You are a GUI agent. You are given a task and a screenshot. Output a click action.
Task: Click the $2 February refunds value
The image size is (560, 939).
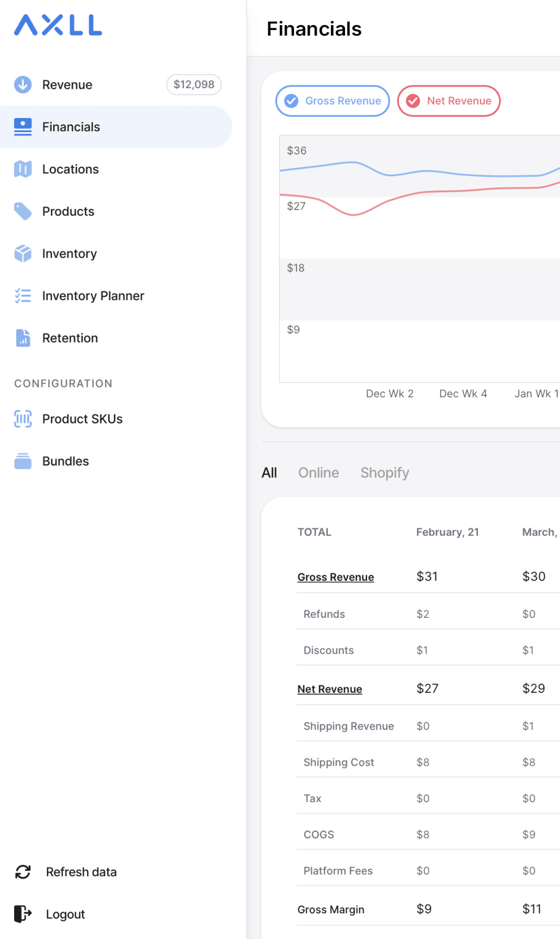click(x=423, y=614)
